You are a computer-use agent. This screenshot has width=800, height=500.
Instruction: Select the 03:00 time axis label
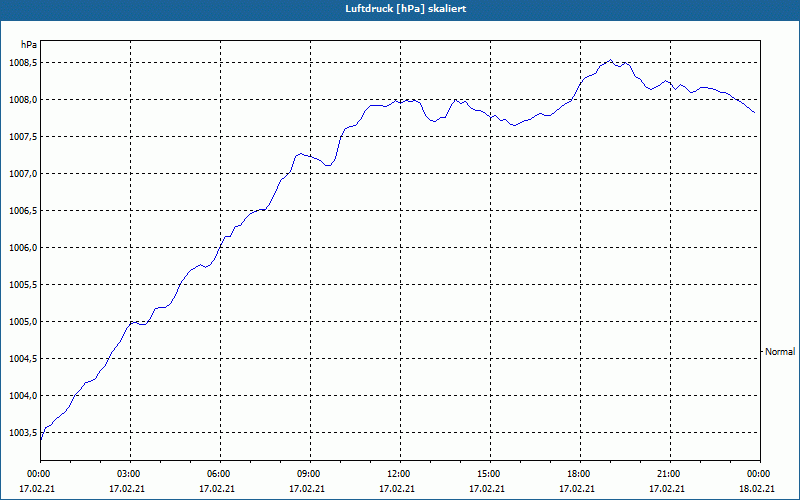(x=127, y=474)
